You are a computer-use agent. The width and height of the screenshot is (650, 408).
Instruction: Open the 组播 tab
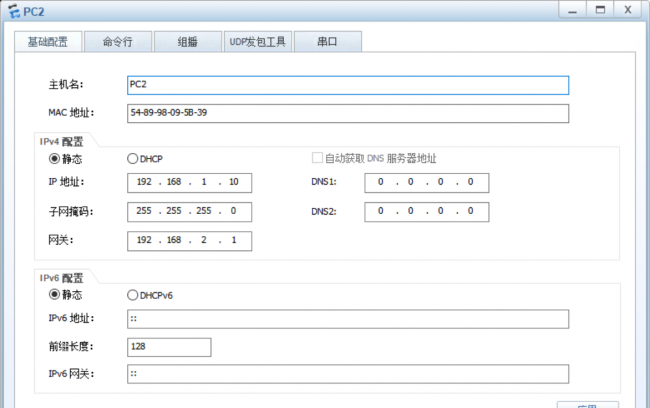click(188, 41)
